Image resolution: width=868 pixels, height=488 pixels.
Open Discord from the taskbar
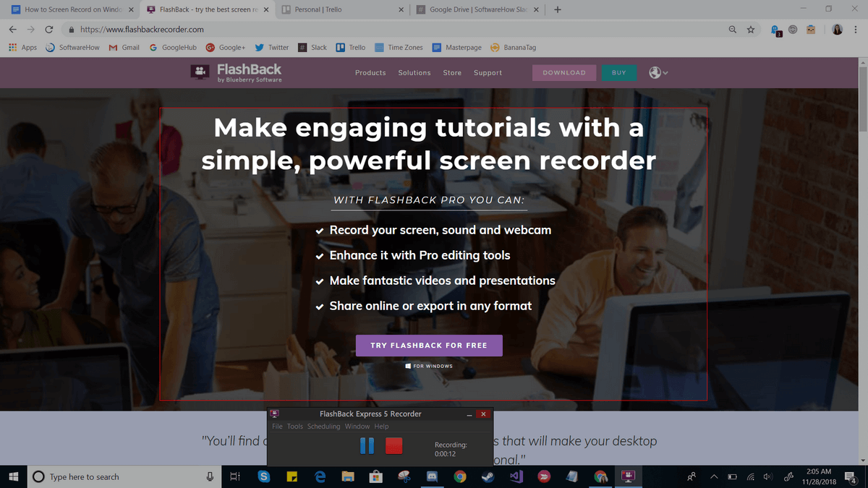[433, 476]
